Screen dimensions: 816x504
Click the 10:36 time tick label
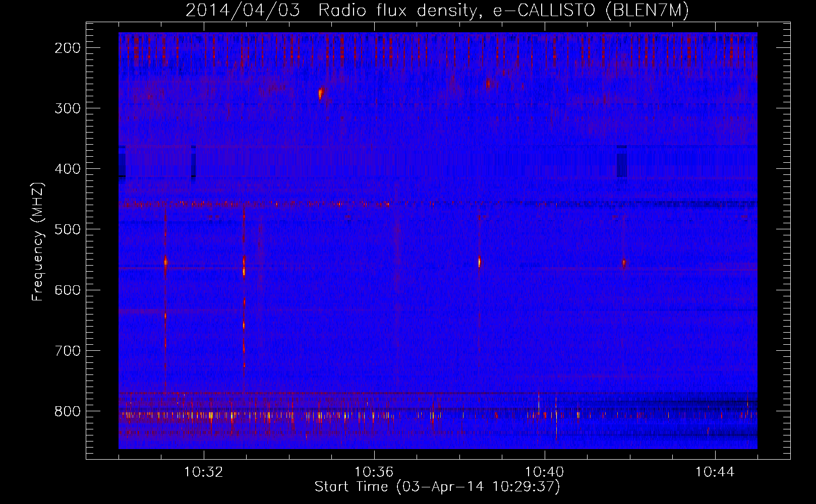[374, 472]
